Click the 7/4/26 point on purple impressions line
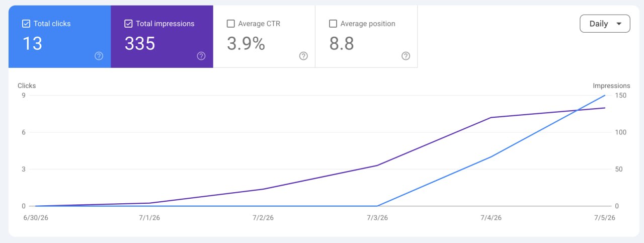 click(x=491, y=117)
